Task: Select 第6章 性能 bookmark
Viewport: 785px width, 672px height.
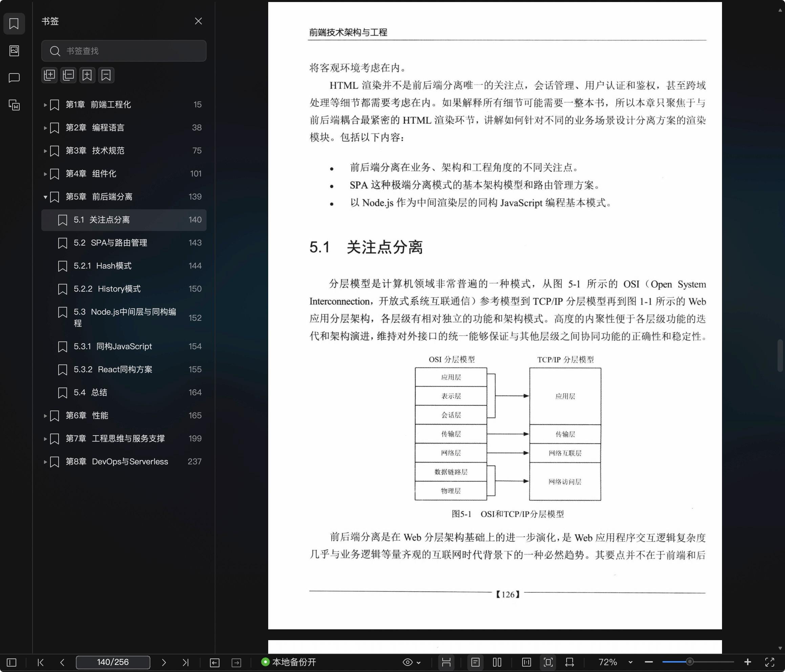Action: click(124, 416)
